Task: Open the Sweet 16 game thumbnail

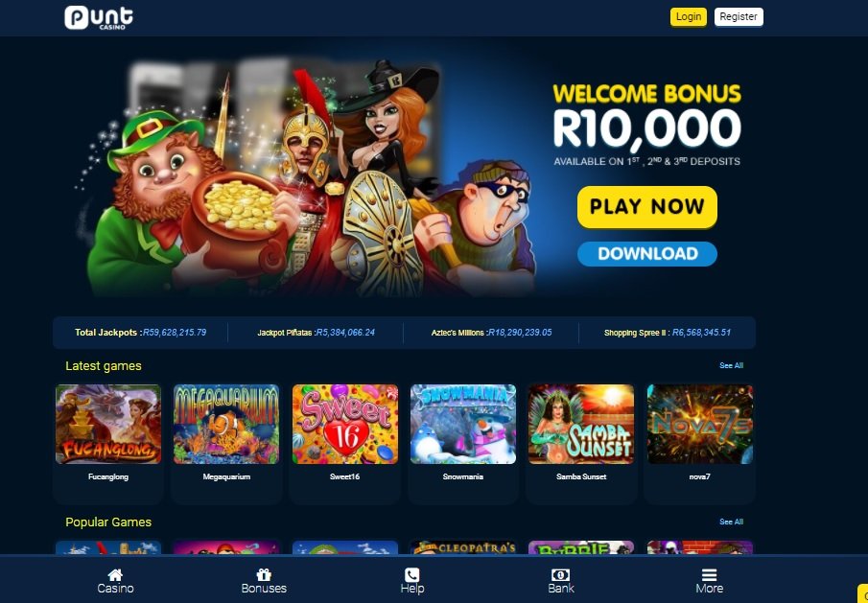Action: (345, 425)
